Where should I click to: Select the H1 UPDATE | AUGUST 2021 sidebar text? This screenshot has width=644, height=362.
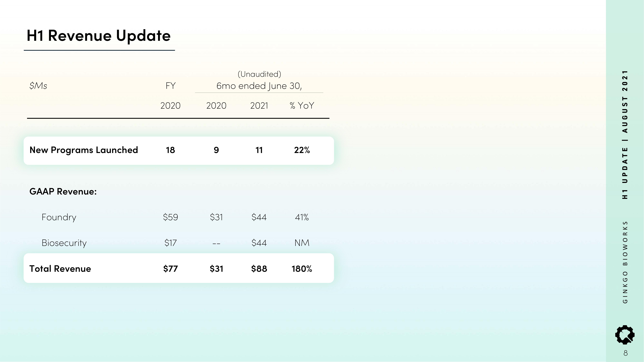625,135
